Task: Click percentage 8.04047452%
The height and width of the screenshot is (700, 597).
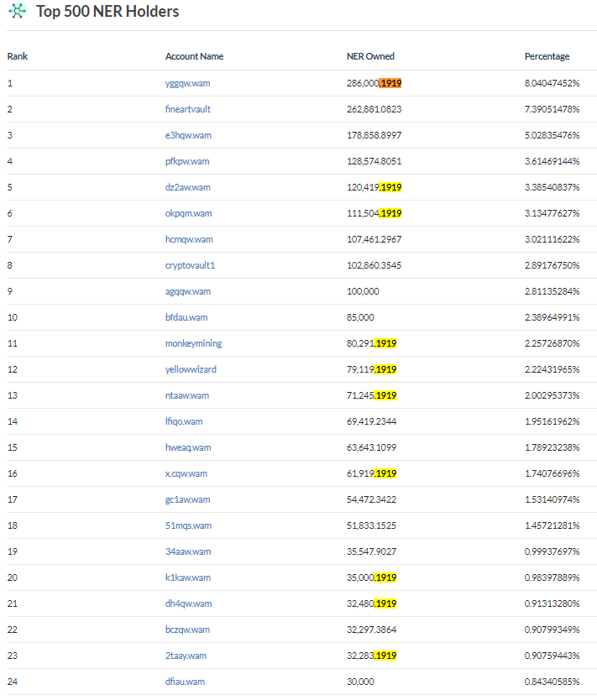Action: tap(552, 83)
